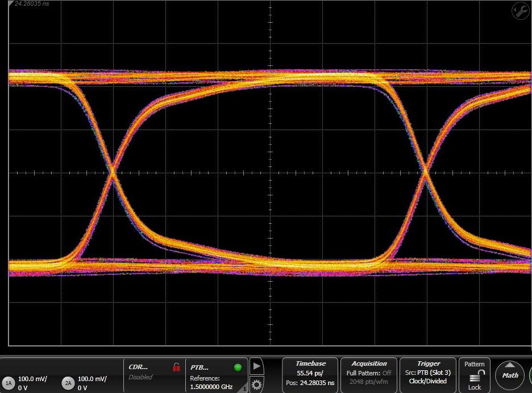Image resolution: width=532 pixels, height=393 pixels.
Task: Click the green PTB status indicator
Action: pos(238,367)
